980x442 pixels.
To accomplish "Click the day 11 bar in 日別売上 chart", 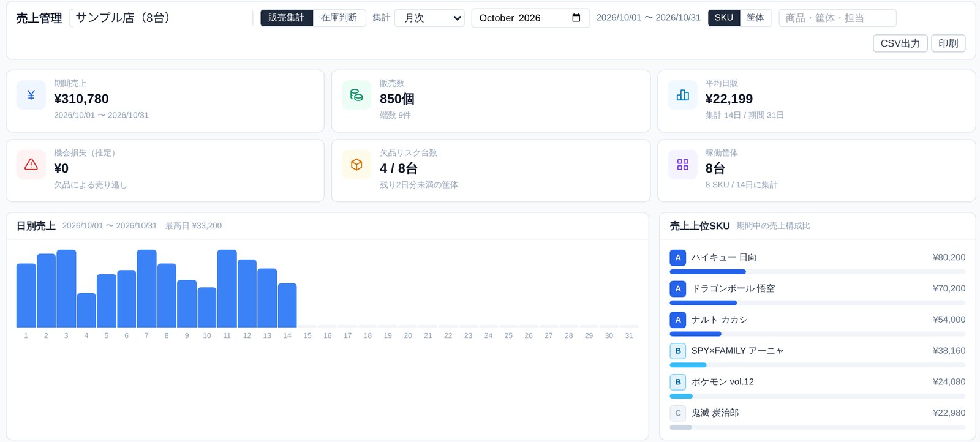I will [x=227, y=288].
